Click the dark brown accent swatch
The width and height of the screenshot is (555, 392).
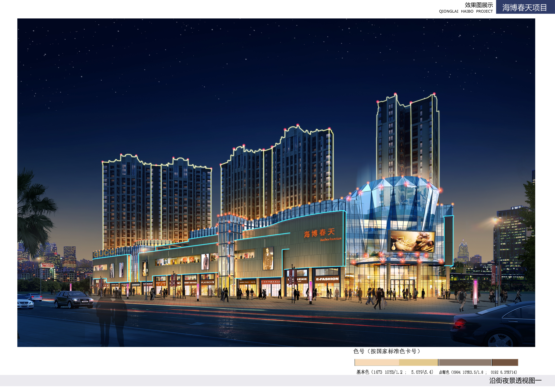tap(505, 362)
